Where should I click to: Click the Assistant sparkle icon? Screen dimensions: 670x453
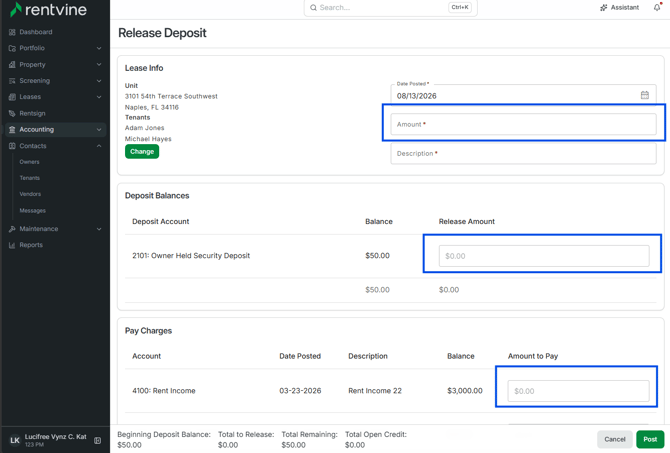point(603,7)
